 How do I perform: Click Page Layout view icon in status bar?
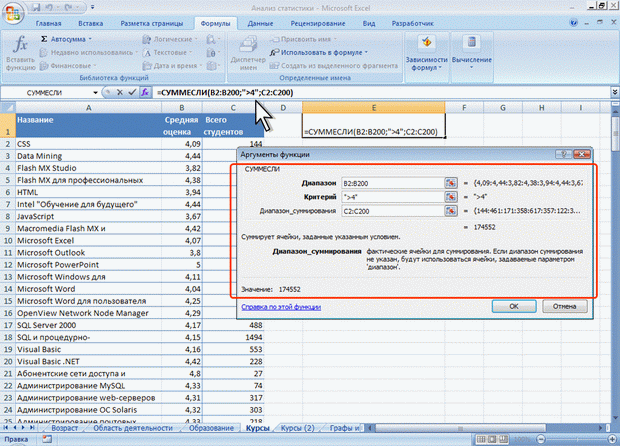pyautogui.click(x=492, y=439)
